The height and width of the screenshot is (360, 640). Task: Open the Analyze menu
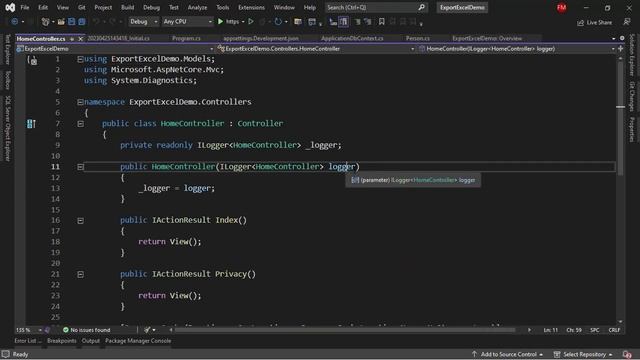pos(198,7)
